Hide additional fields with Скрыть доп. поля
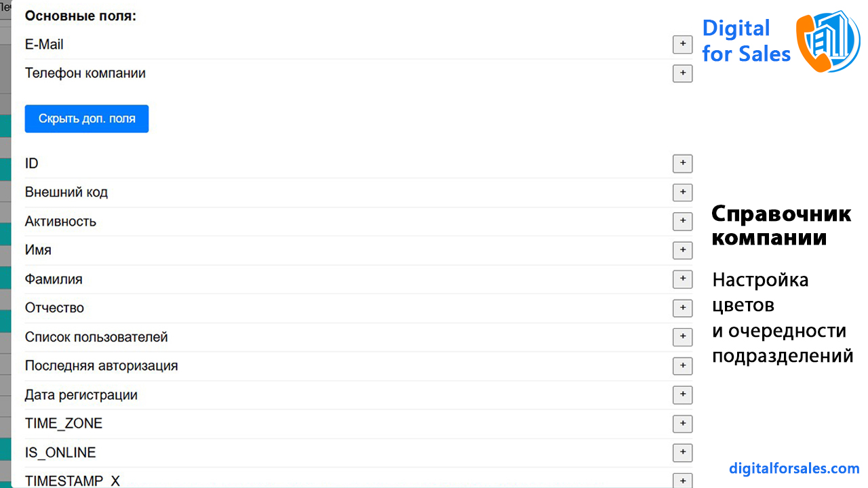Screen dimensions: 868x488 87,119
